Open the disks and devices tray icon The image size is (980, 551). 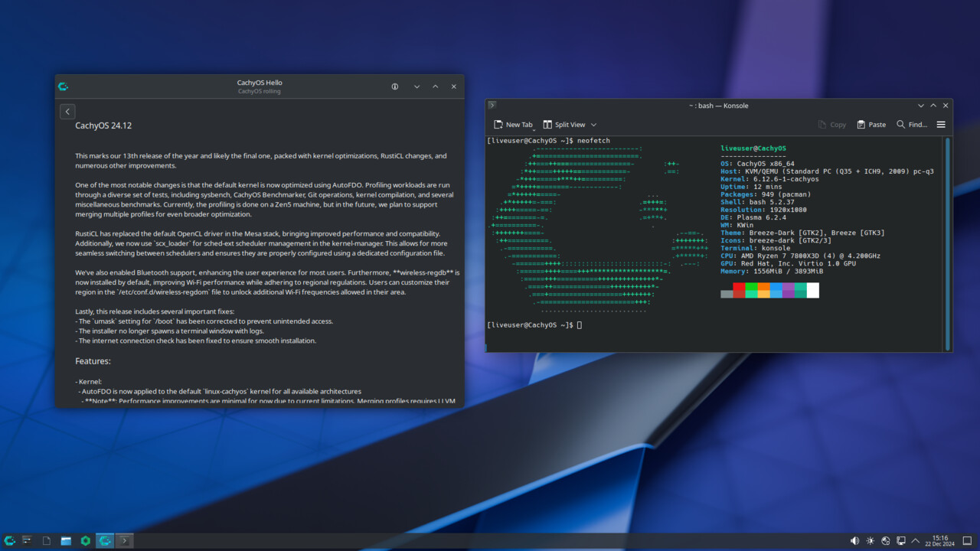tap(886, 541)
